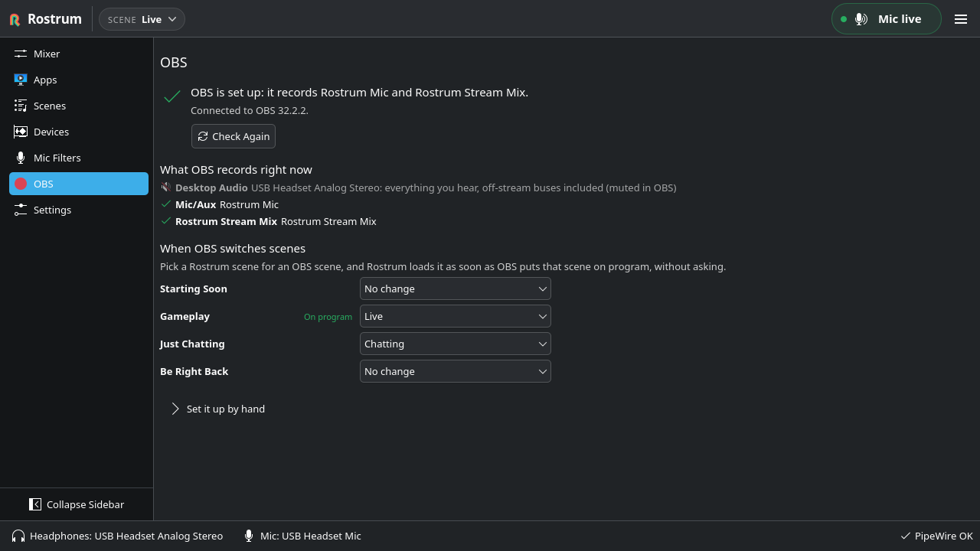This screenshot has height=551, width=980.
Task: Click the Rostrum logo icon
Action: (x=15, y=19)
